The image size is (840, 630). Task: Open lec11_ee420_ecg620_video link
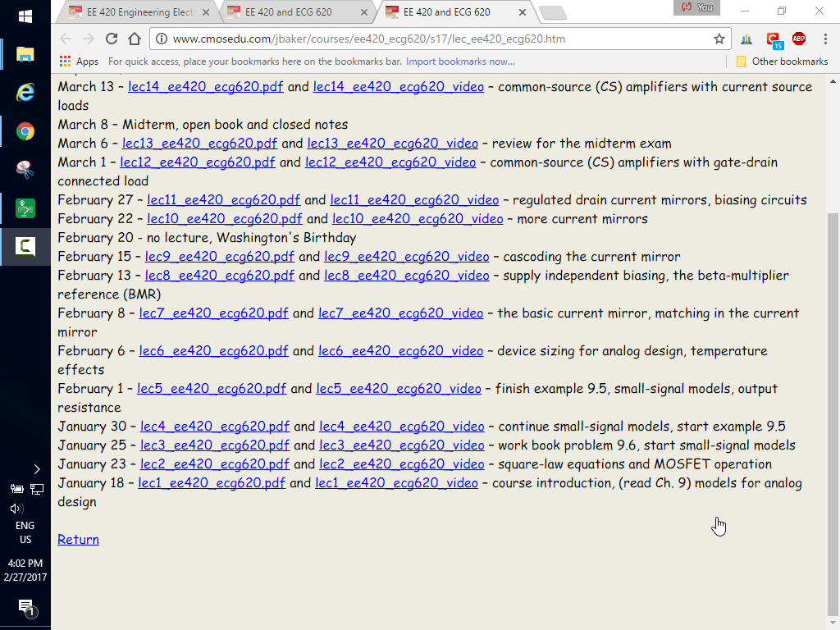point(414,200)
